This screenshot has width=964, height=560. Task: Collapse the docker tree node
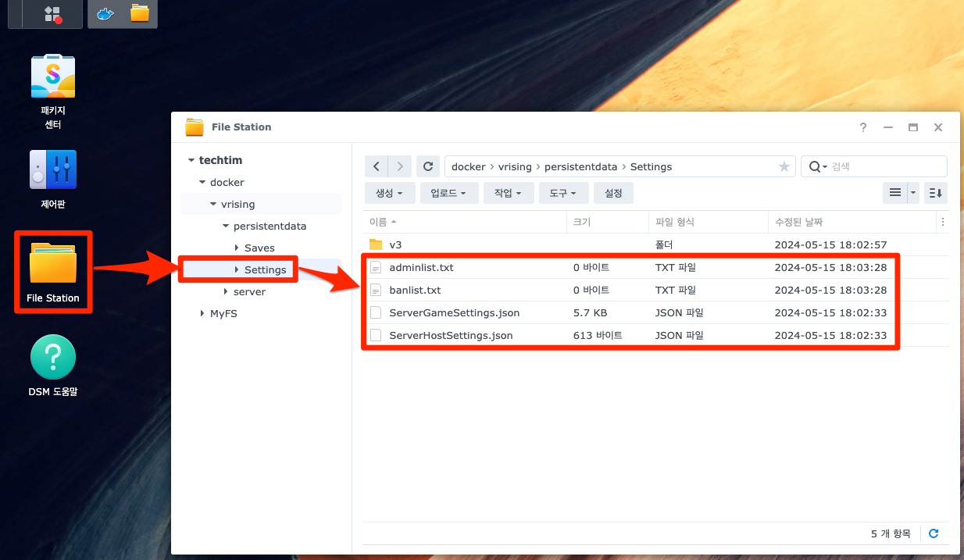[x=202, y=182]
